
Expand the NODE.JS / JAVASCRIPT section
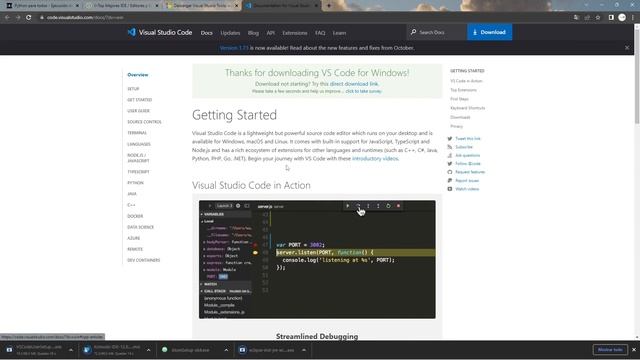(138, 158)
